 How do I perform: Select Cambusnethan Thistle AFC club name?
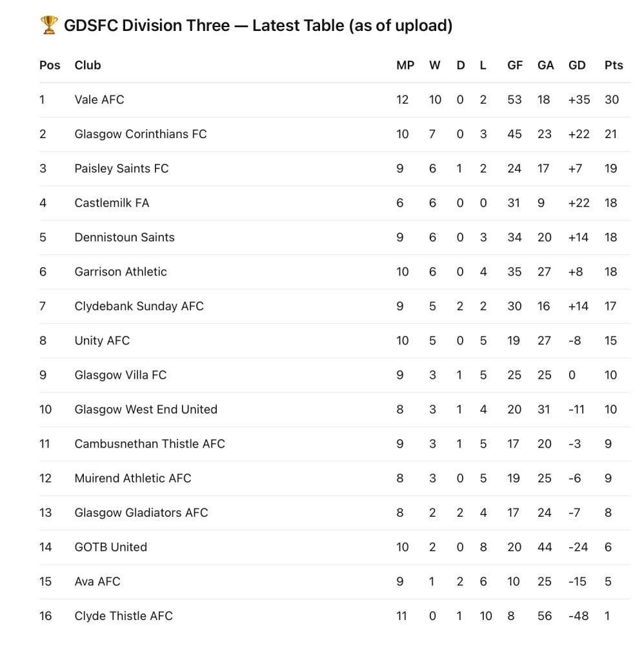(x=150, y=444)
